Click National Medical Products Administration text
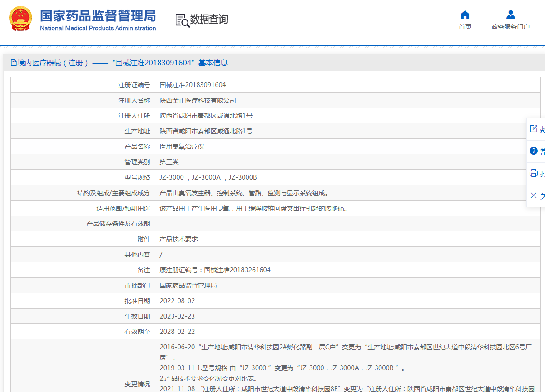 click(98, 28)
